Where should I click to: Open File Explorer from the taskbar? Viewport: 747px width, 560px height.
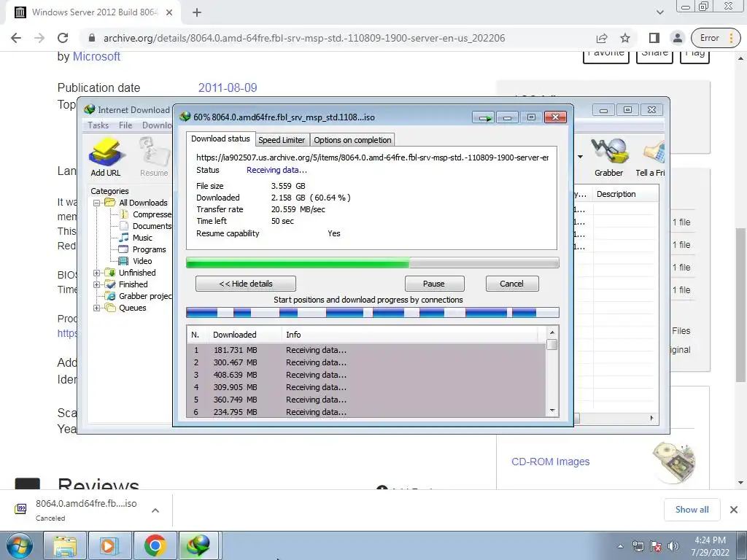65,545
